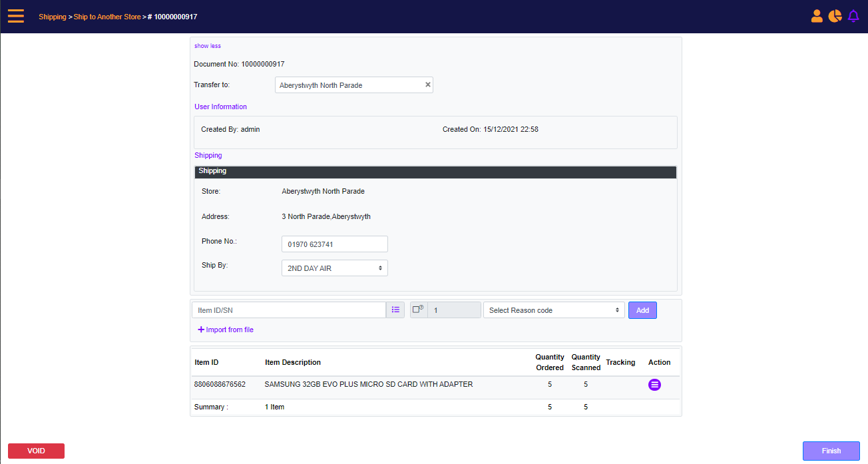Click the address 3 North Parade,Aberystwyth

[326, 216]
